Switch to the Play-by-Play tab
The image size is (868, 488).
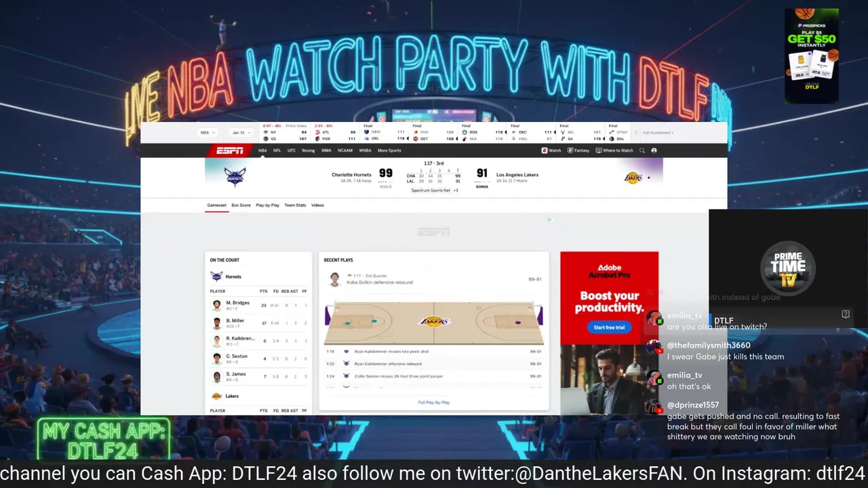click(268, 205)
